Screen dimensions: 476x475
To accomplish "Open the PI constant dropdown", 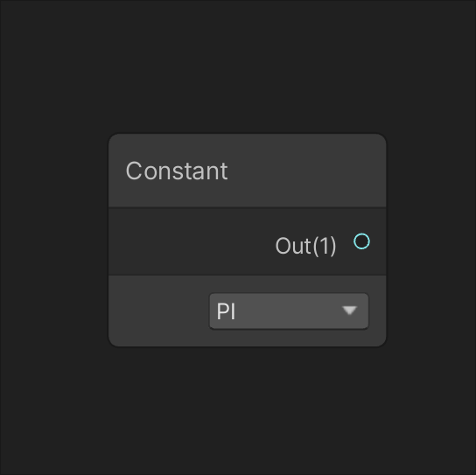I will [x=289, y=311].
